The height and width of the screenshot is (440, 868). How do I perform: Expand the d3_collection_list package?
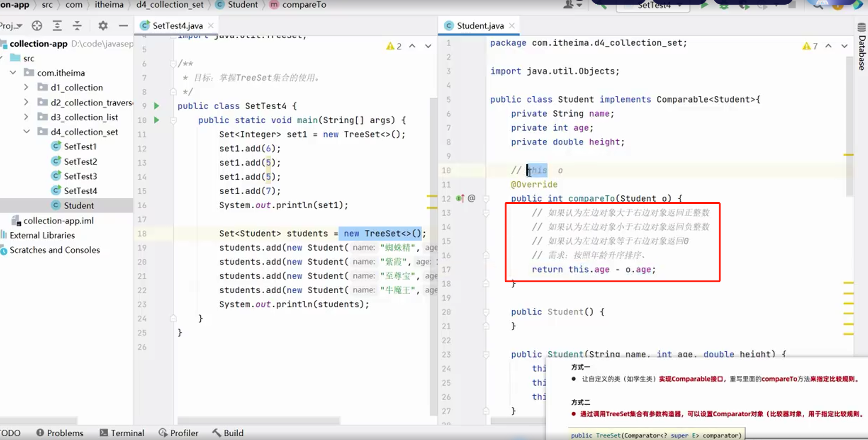click(x=26, y=117)
